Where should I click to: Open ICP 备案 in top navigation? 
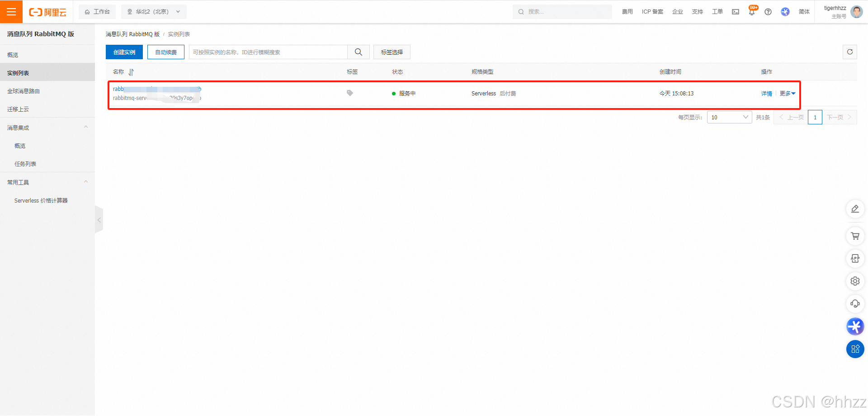coord(652,12)
